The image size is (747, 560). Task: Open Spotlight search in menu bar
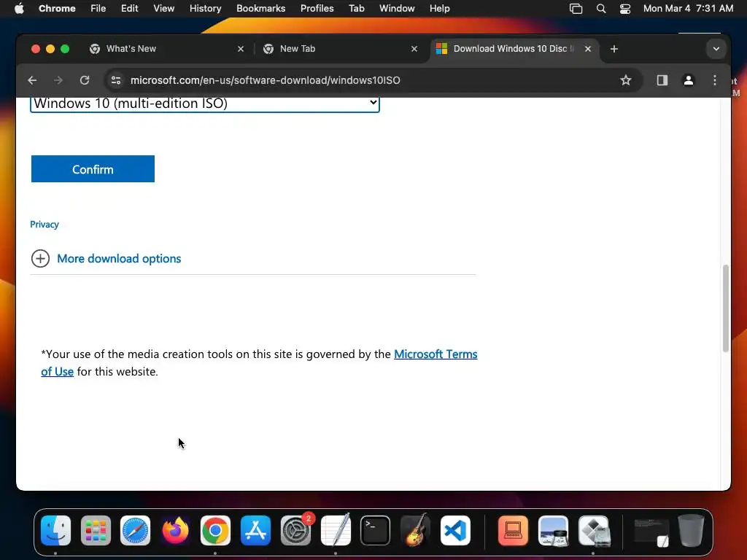point(601,9)
